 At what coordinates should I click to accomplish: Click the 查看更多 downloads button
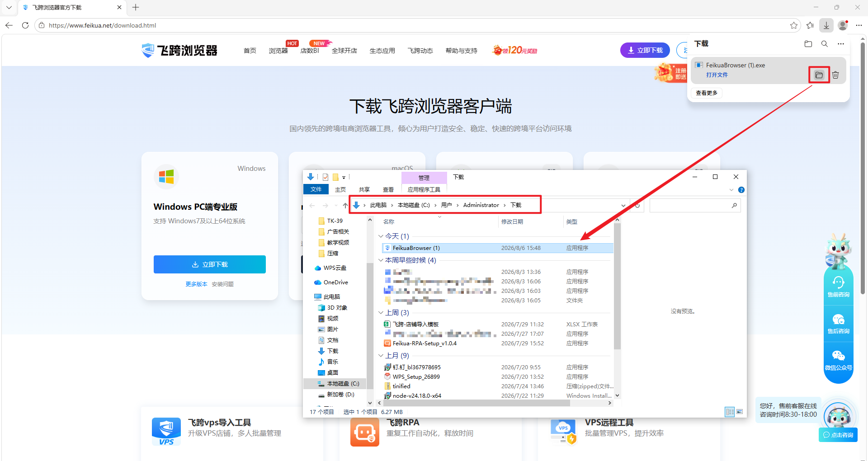pyautogui.click(x=707, y=93)
